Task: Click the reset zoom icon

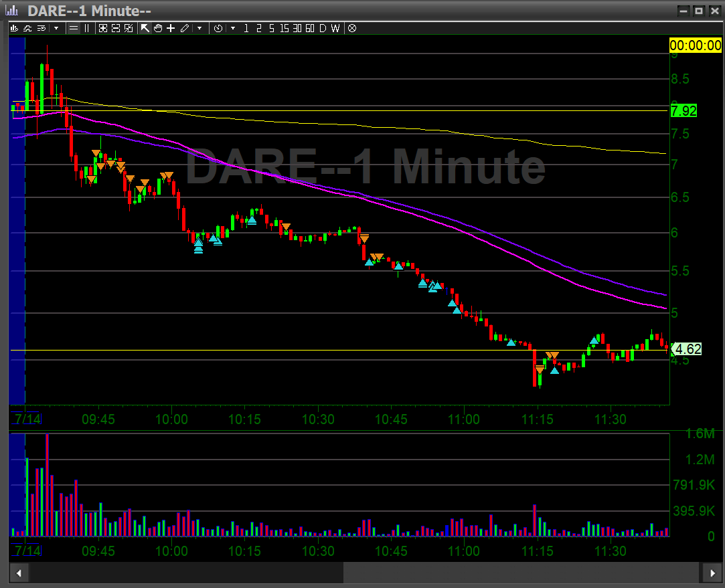Action: (x=129, y=28)
